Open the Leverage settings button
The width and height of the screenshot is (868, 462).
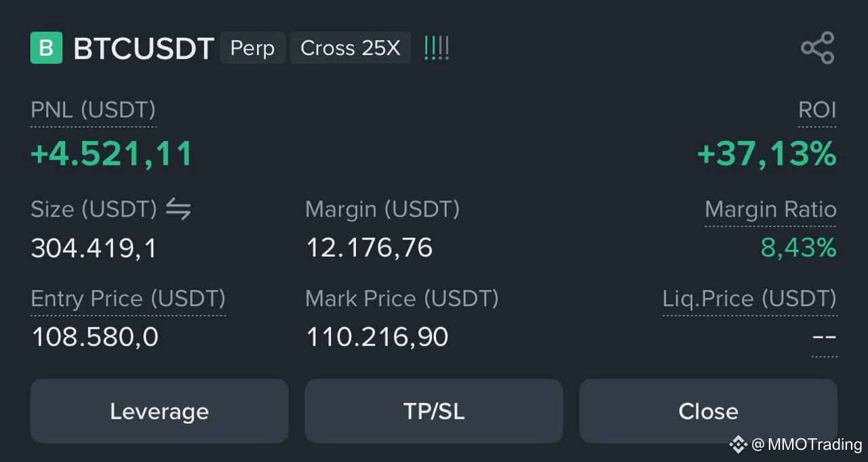pyautogui.click(x=159, y=411)
